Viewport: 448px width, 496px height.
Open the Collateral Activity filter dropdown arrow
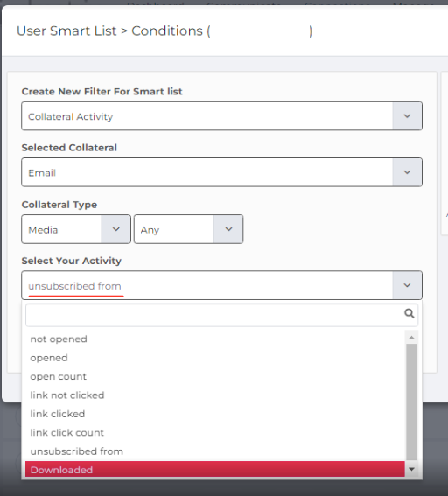pyautogui.click(x=407, y=116)
